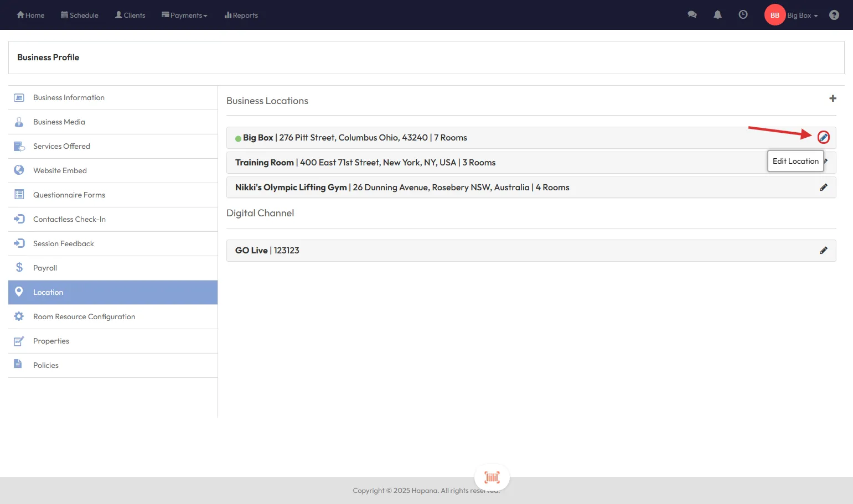Edit the Big Box location pencil icon
This screenshot has width=853, height=504.
[x=824, y=137]
